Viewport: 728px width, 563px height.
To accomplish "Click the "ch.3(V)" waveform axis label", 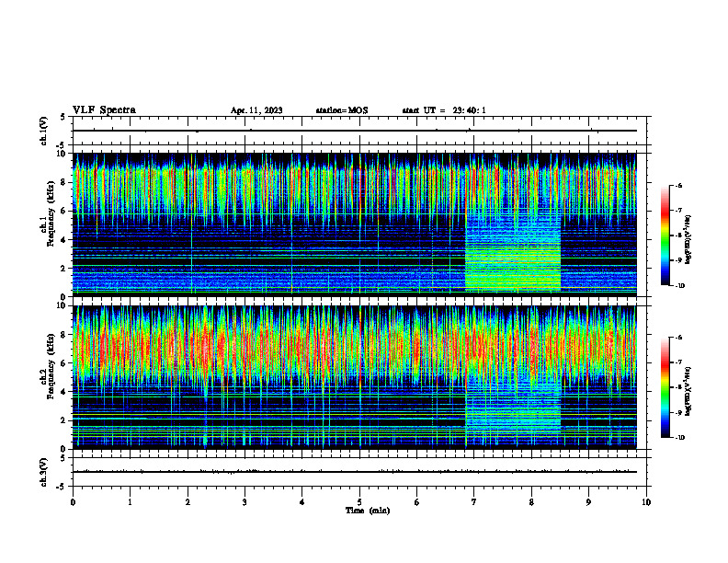I will pyautogui.click(x=43, y=472).
